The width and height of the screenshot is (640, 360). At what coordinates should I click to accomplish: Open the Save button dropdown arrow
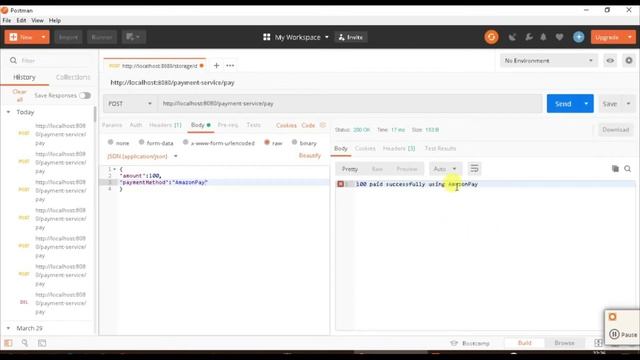628,104
